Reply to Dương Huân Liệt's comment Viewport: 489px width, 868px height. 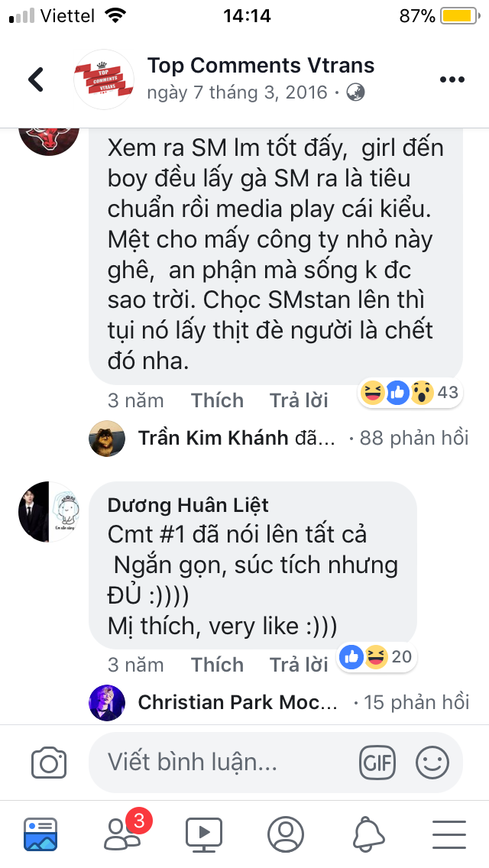coord(299,665)
